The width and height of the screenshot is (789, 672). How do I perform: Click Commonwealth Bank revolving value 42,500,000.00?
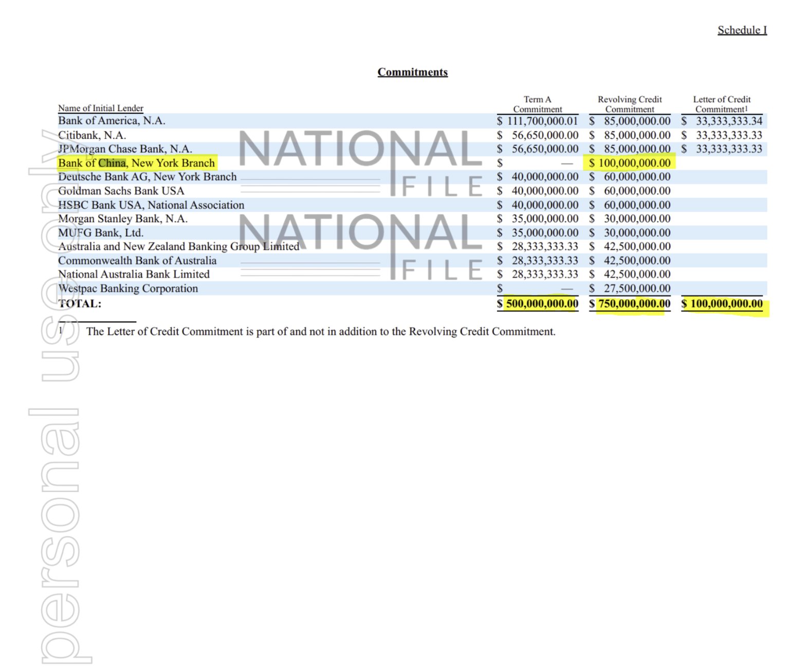tap(637, 260)
